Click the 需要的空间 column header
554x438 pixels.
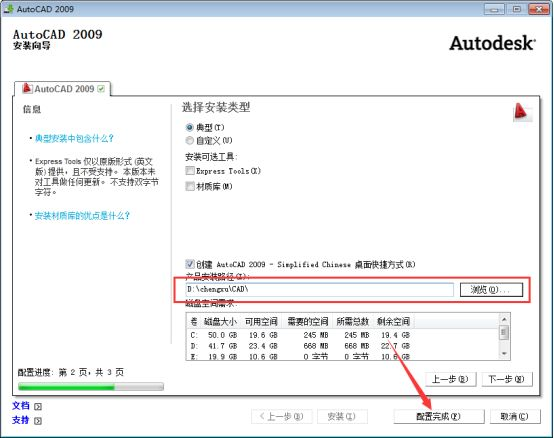tap(307, 321)
